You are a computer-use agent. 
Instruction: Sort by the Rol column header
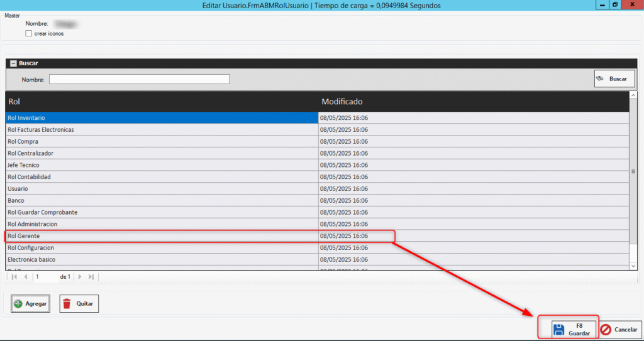coord(162,101)
